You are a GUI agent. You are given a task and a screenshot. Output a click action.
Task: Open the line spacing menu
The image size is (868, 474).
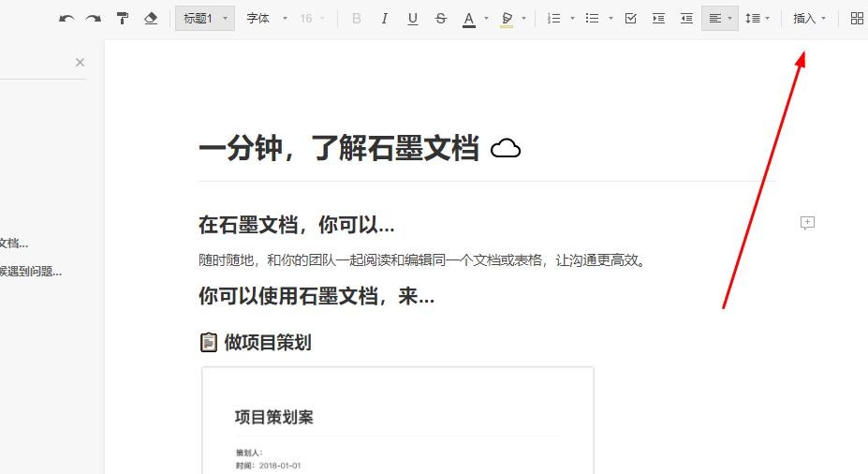coord(758,19)
